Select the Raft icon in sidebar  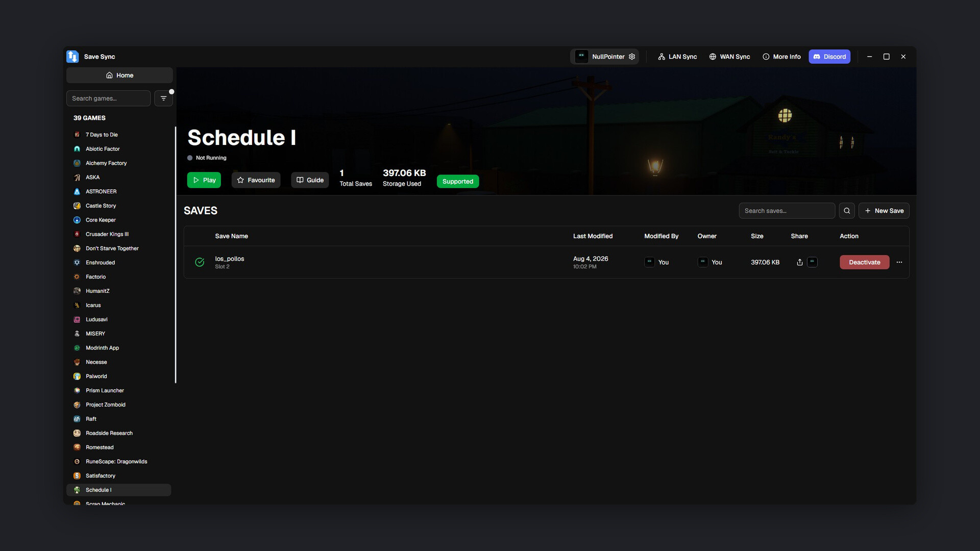coord(77,419)
